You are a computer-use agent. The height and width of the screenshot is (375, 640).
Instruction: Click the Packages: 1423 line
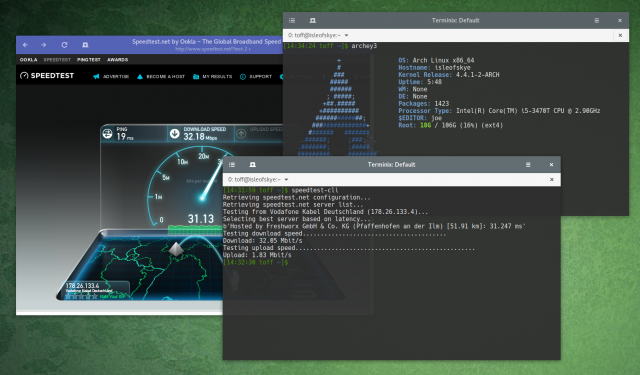(x=424, y=104)
